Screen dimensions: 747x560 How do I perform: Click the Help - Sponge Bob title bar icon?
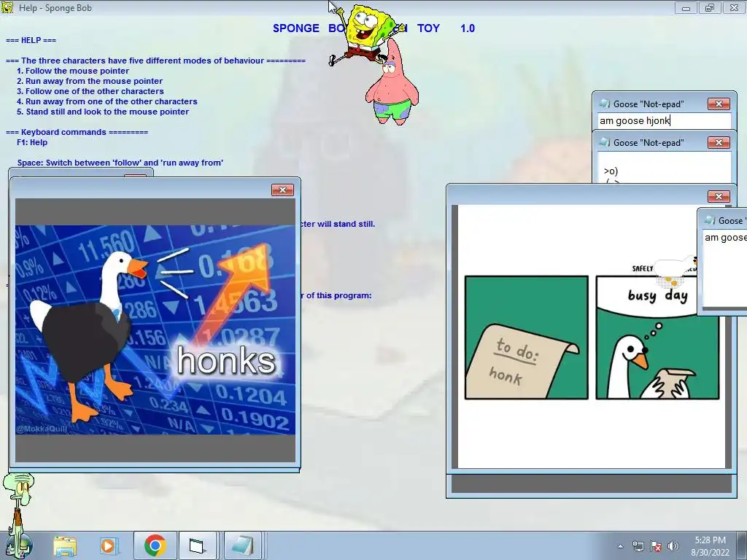[7, 7]
